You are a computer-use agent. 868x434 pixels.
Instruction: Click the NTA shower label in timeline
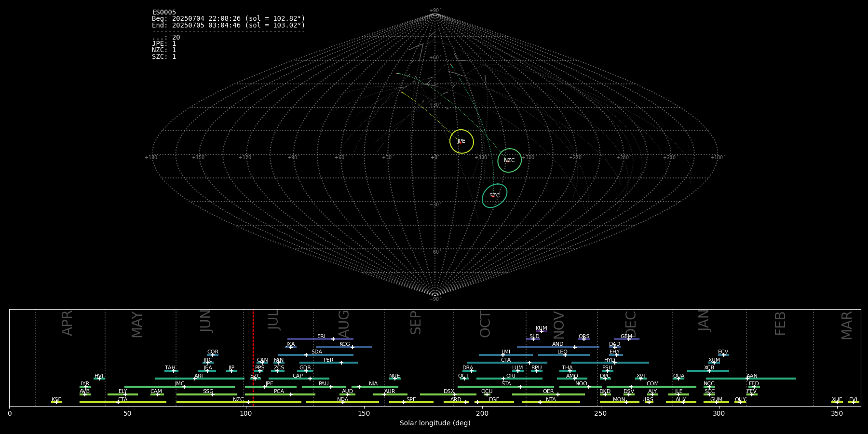551,400
